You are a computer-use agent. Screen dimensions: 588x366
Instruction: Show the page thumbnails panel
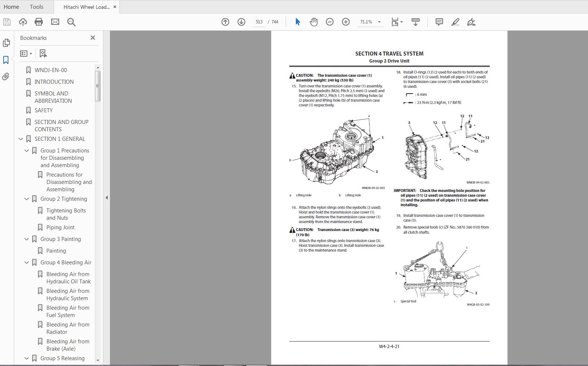pos(6,43)
